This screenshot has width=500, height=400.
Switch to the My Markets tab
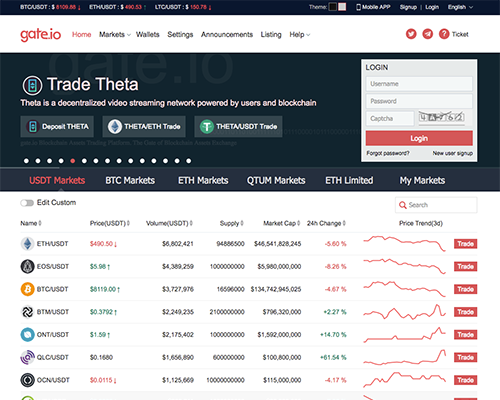pyautogui.click(x=422, y=180)
